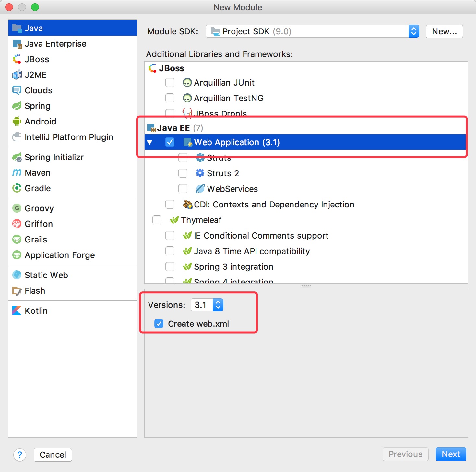Pick the Clouds icon

coord(17,90)
